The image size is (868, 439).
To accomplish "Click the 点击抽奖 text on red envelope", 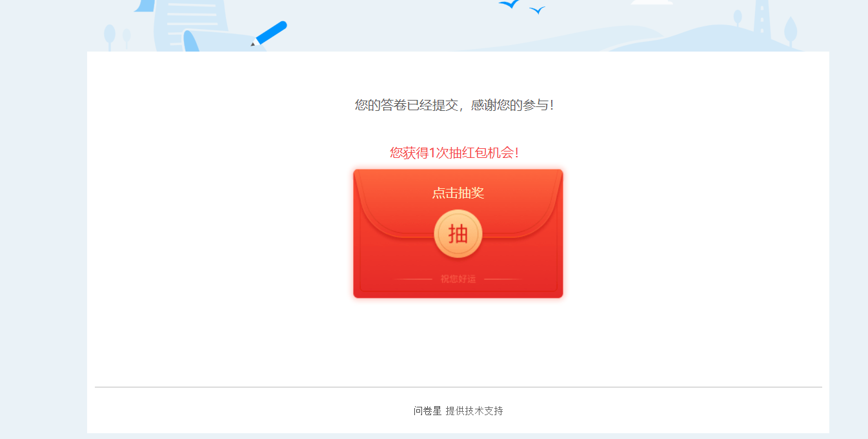I will (x=458, y=193).
